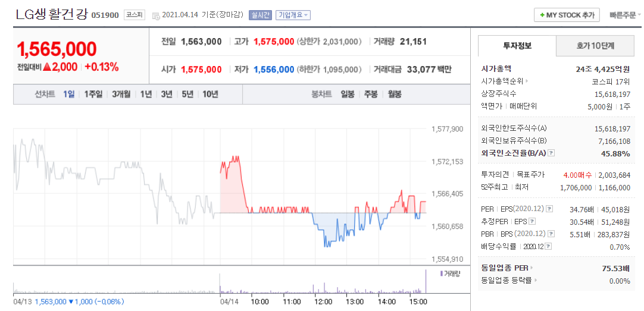Expand the 기업개요 dropdown
This screenshot has width=644, height=311.
[293, 15]
